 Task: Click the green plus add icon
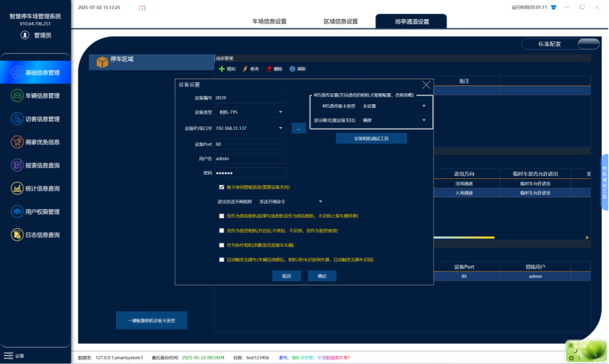coord(222,69)
